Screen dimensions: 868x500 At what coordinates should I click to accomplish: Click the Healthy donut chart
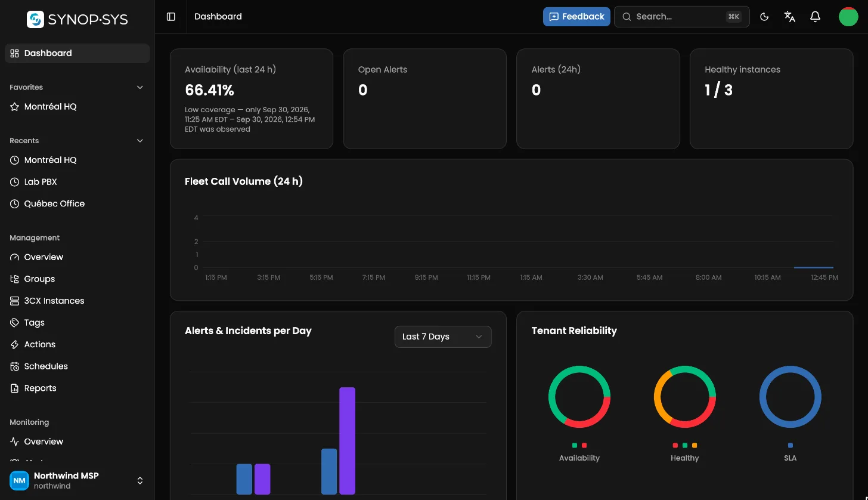(684, 397)
